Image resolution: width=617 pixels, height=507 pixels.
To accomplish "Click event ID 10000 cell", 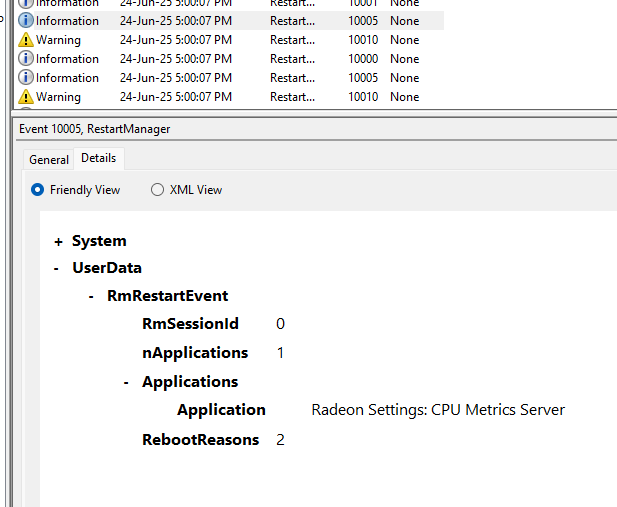I will 363,59.
